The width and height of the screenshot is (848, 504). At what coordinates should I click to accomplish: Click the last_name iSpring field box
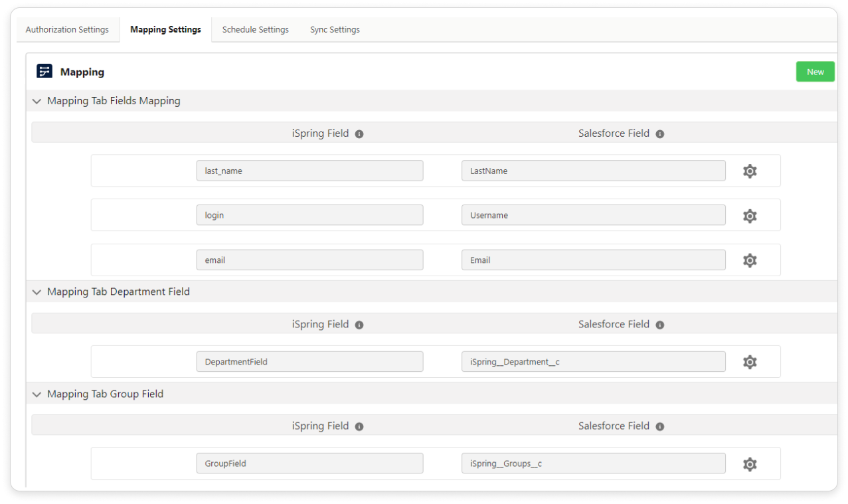[309, 171]
